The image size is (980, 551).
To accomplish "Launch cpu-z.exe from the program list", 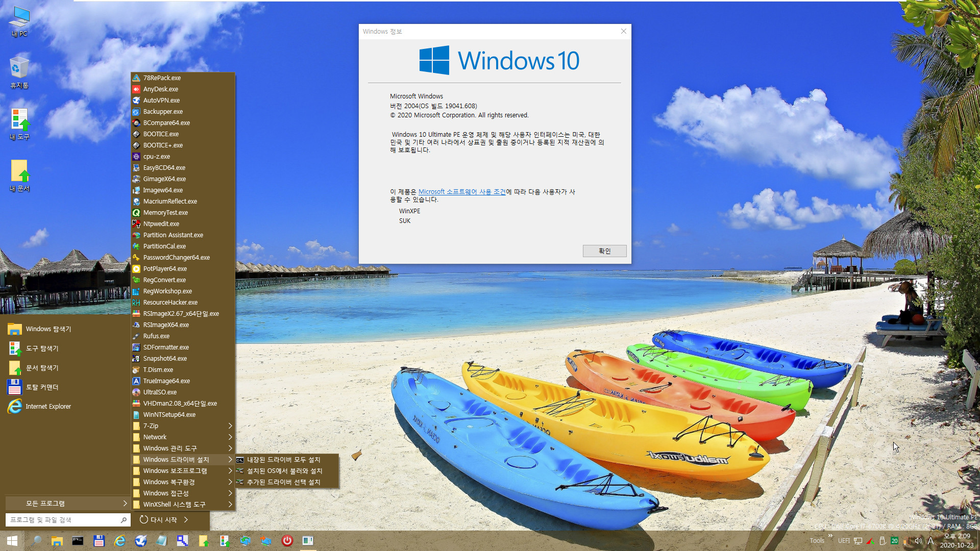I will (183, 157).
